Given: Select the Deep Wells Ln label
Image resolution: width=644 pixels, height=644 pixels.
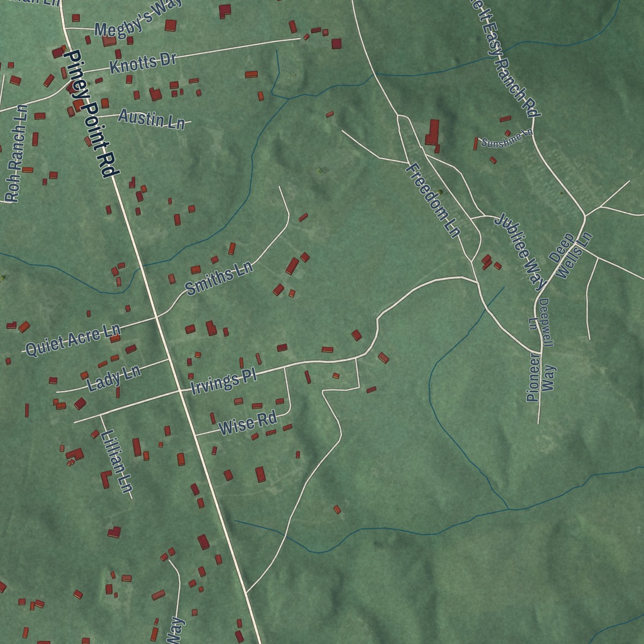Looking at the screenshot, I should (x=570, y=255).
